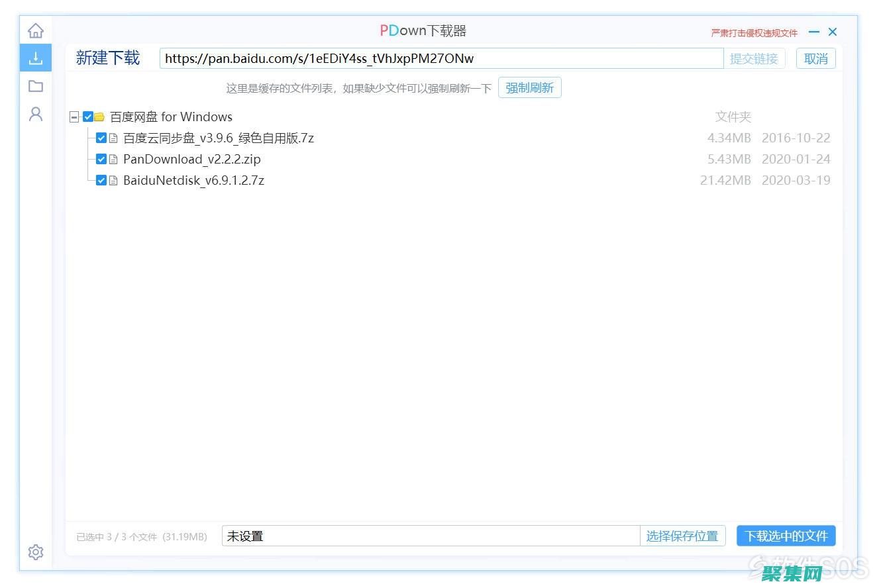The width and height of the screenshot is (881, 588).
Task: Click the file icon beside BaiduNetdisk_v6.9.1.2.7z
Action: 114,180
